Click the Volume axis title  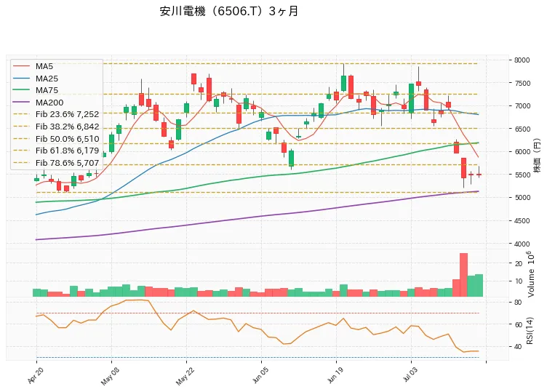531,274
